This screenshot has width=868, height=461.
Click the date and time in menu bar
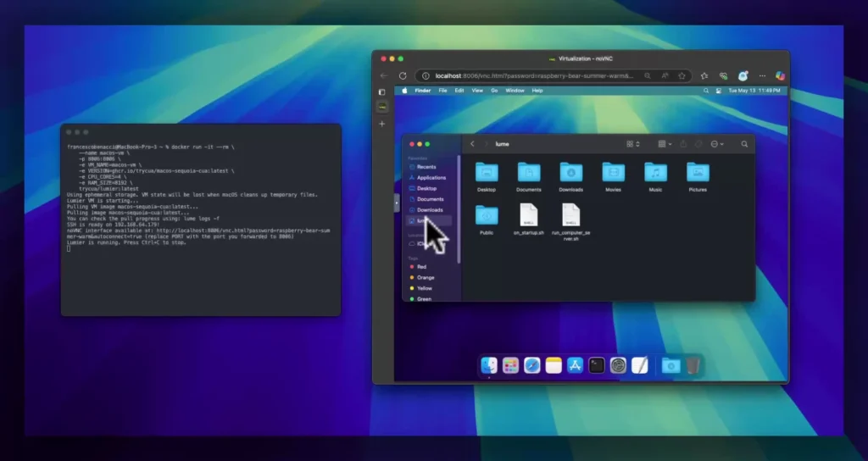click(754, 90)
